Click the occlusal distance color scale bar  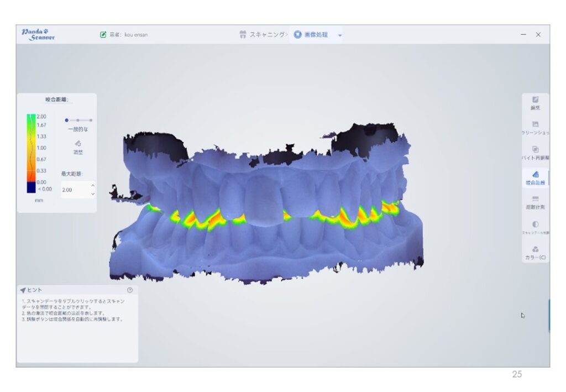point(31,153)
